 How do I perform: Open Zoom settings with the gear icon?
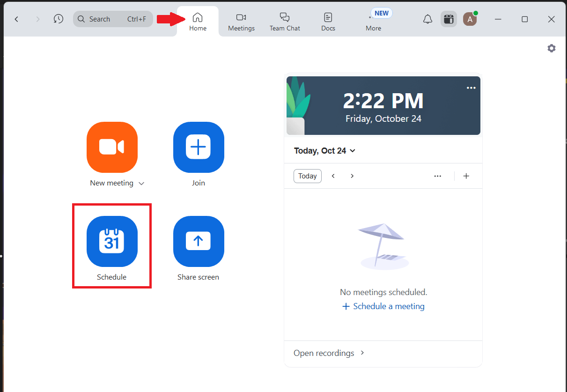point(551,48)
